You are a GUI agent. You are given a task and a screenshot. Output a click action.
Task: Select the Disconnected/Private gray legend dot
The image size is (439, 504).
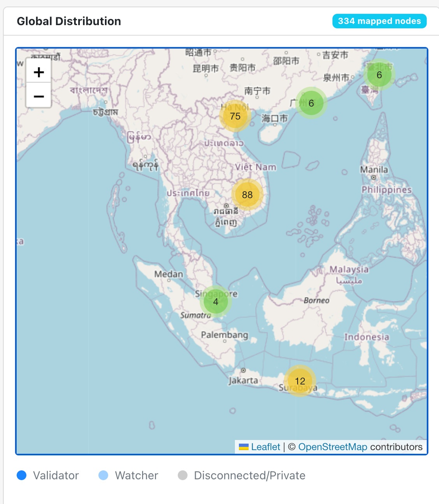(x=183, y=475)
